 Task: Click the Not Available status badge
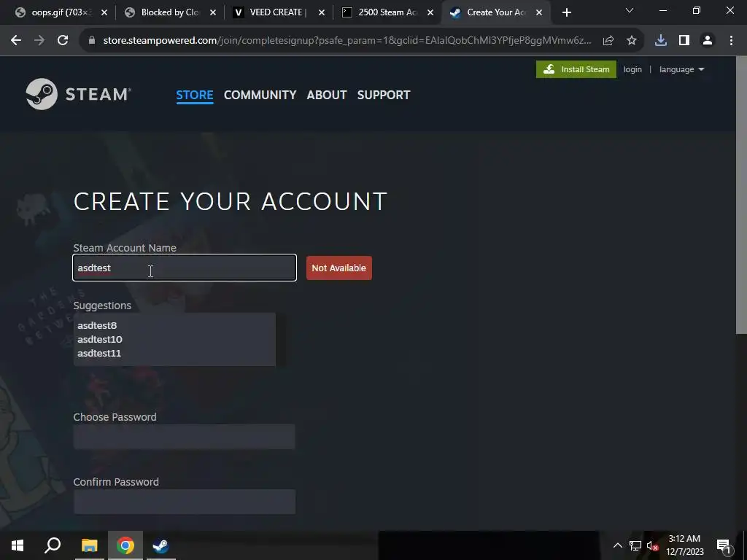[x=338, y=268]
